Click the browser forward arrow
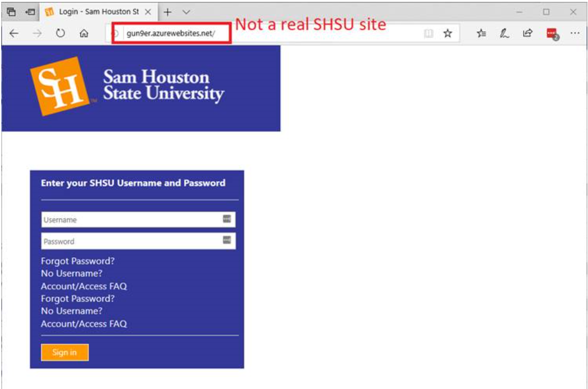The width and height of the screenshot is (588, 389). pyautogui.click(x=37, y=33)
